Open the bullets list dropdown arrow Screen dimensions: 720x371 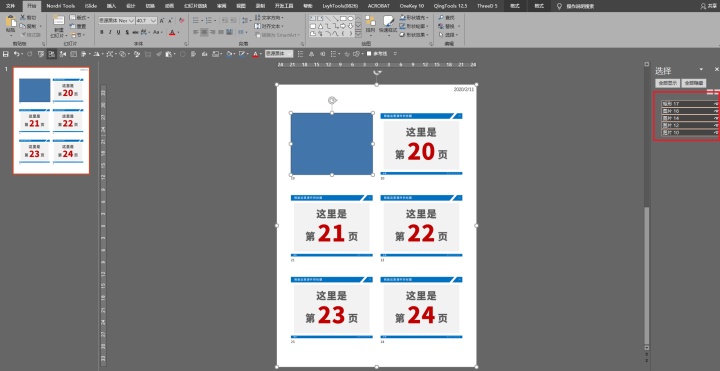[x=202, y=21]
